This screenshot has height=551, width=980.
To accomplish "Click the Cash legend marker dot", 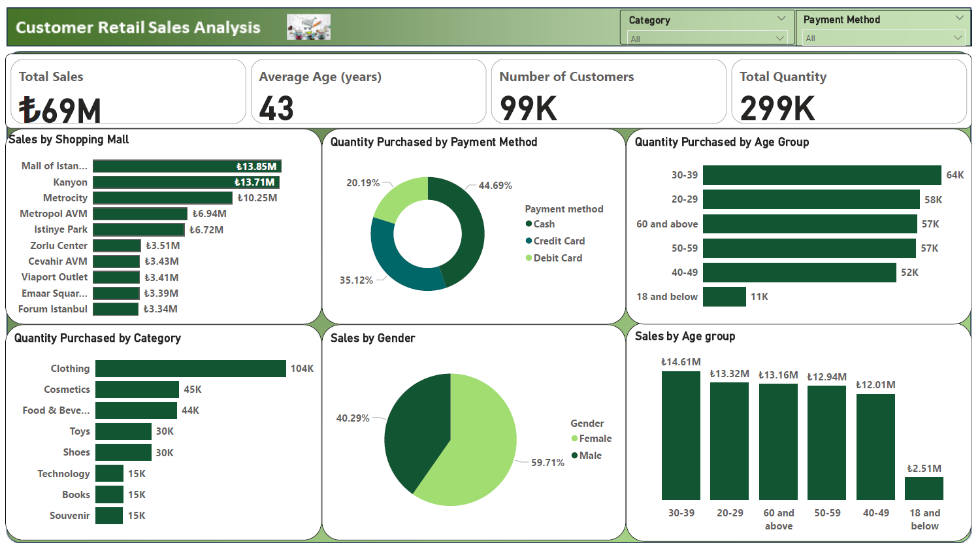I will click(x=529, y=224).
